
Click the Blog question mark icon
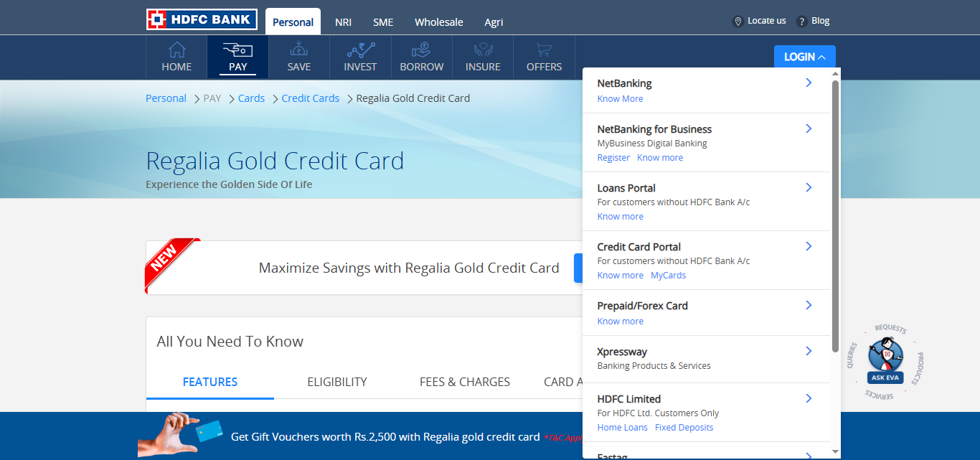point(802,22)
